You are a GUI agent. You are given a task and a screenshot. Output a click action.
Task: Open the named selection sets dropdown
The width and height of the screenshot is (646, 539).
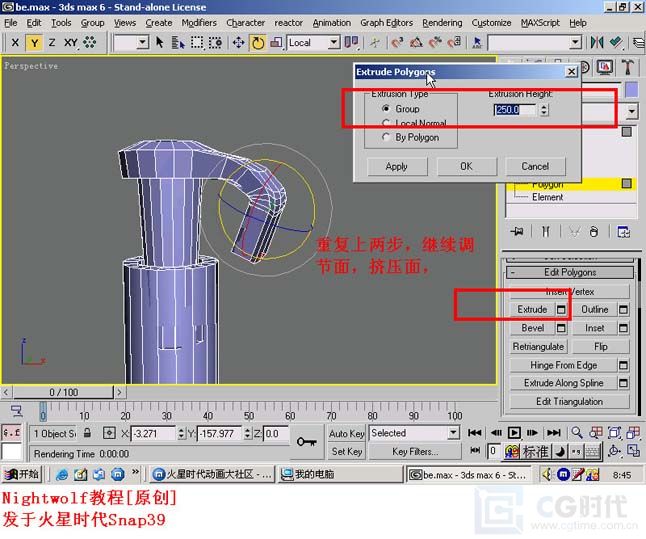[x=576, y=42]
